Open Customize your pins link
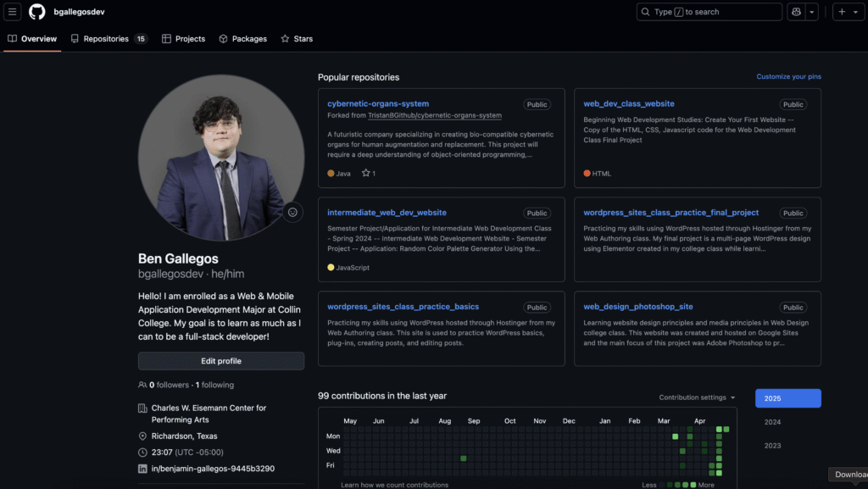Image resolution: width=868 pixels, height=489 pixels. point(788,77)
